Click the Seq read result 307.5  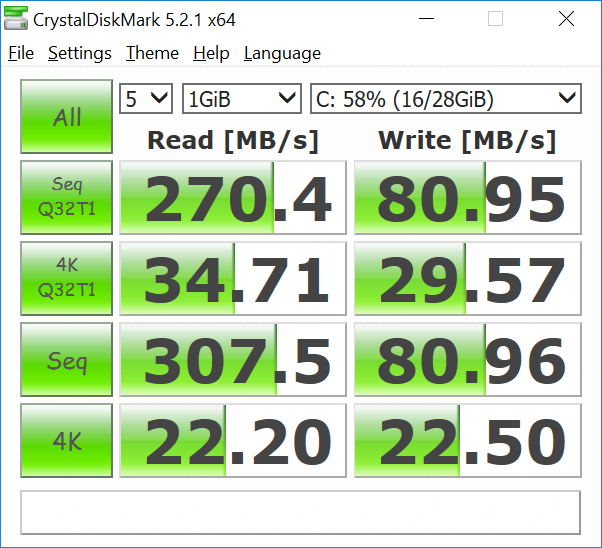[233, 359]
